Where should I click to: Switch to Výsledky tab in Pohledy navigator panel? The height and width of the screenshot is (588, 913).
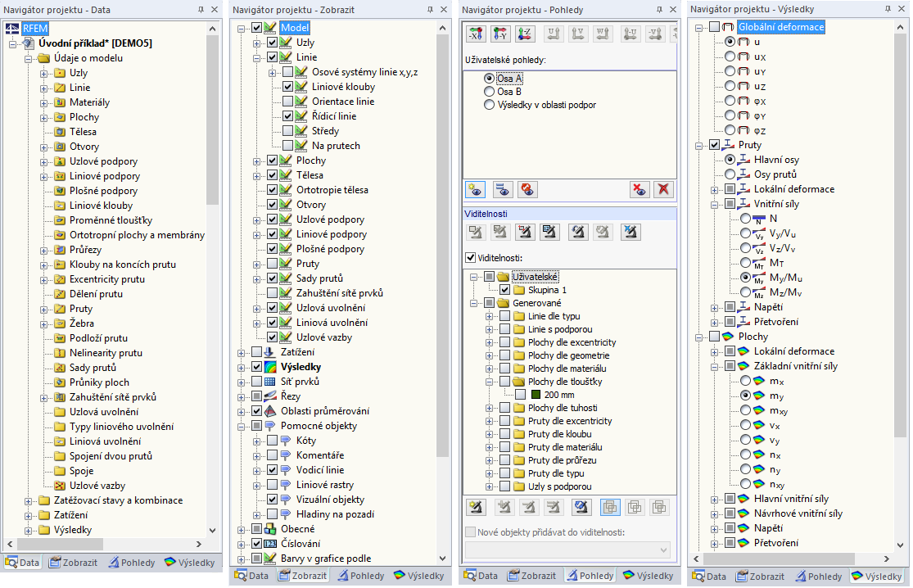pyautogui.click(x=648, y=576)
